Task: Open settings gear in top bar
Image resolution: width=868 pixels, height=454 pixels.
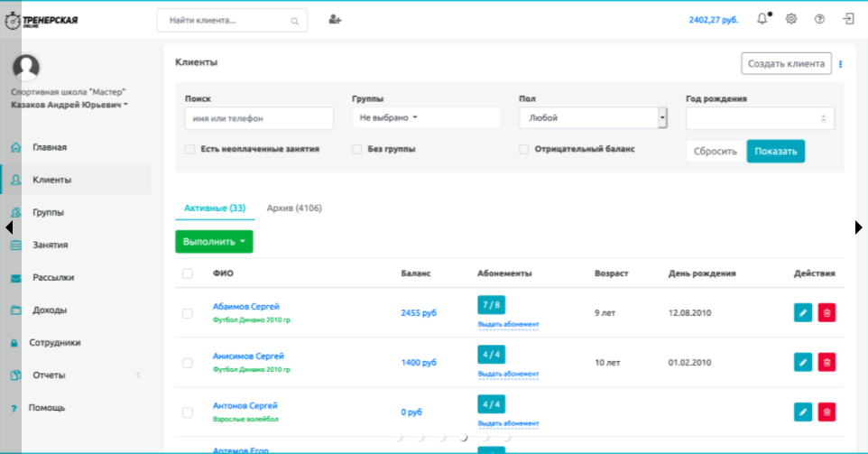Action: pos(791,19)
